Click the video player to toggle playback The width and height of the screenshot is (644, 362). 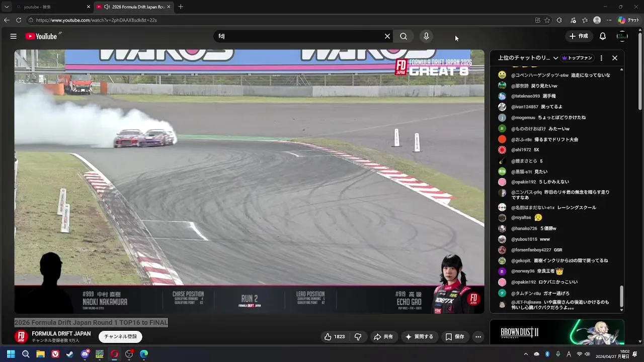pyautogui.click(x=249, y=181)
